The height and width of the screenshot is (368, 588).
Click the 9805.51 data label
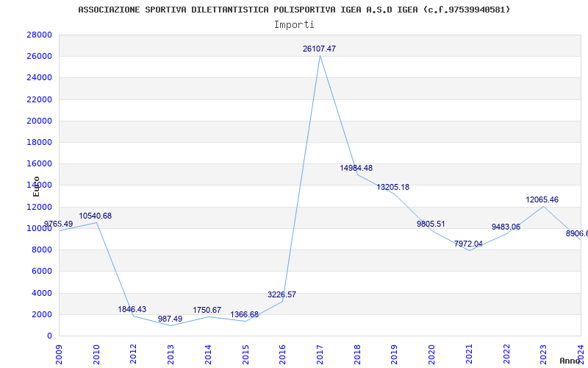pos(431,224)
